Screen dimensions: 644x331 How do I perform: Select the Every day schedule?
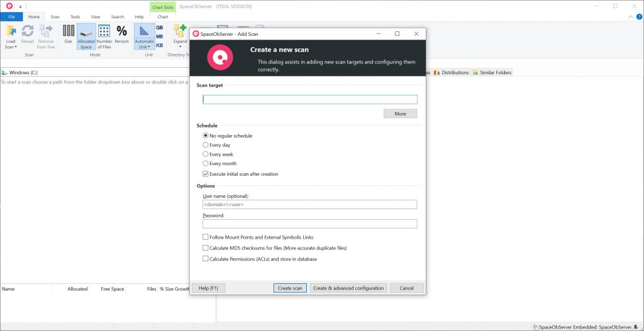pos(206,145)
